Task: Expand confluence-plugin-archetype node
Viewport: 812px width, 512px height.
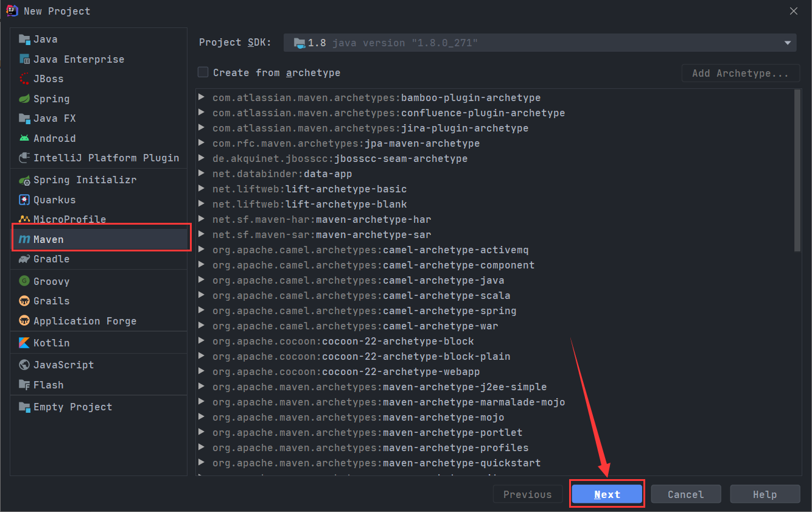Action: (x=201, y=113)
